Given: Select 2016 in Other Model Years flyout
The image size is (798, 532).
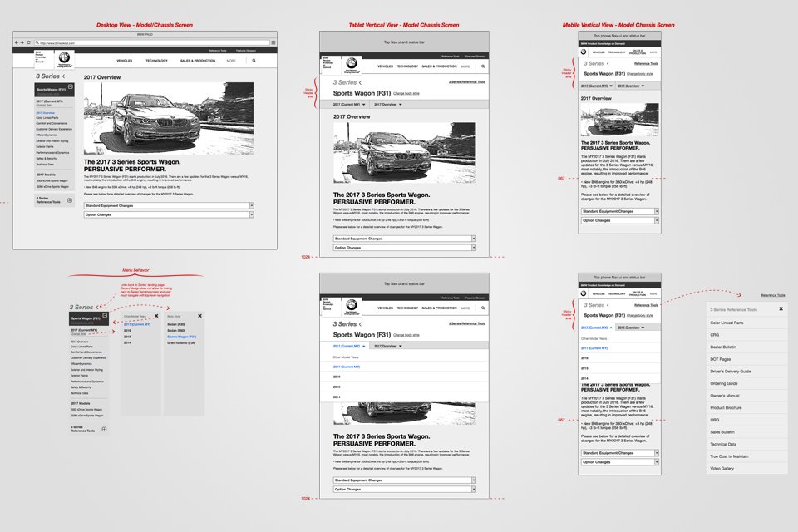Looking at the screenshot, I should coord(127,331).
